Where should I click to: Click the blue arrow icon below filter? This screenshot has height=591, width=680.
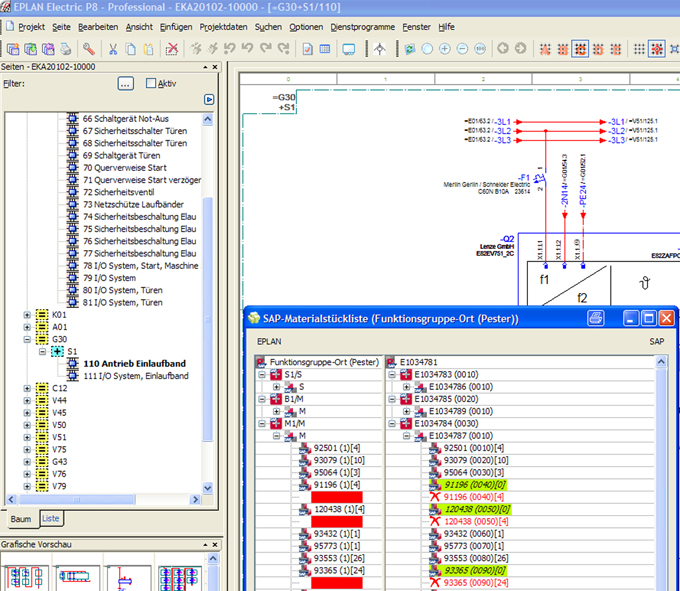coord(209,99)
